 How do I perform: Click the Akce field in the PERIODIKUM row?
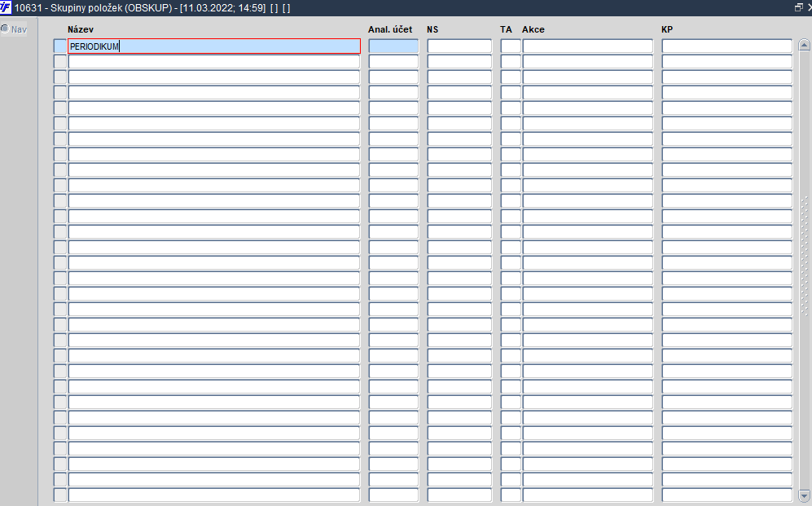click(x=588, y=46)
